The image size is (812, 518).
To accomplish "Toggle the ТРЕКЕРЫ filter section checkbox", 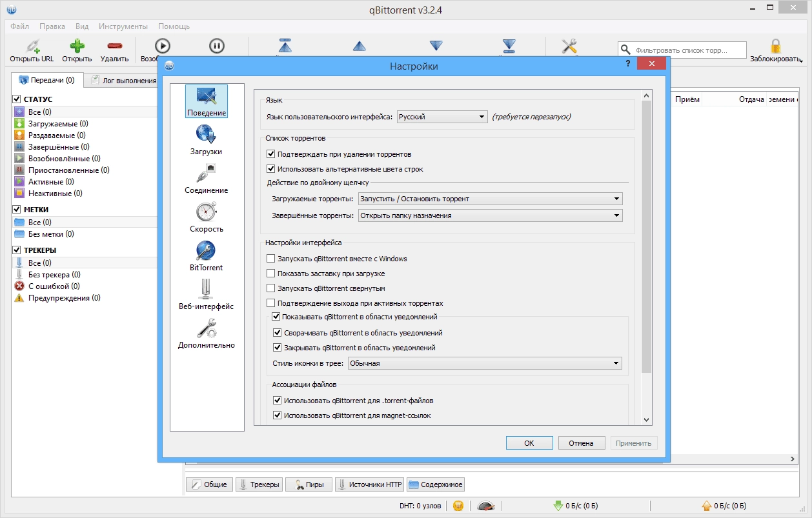I will [x=17, y=250].
